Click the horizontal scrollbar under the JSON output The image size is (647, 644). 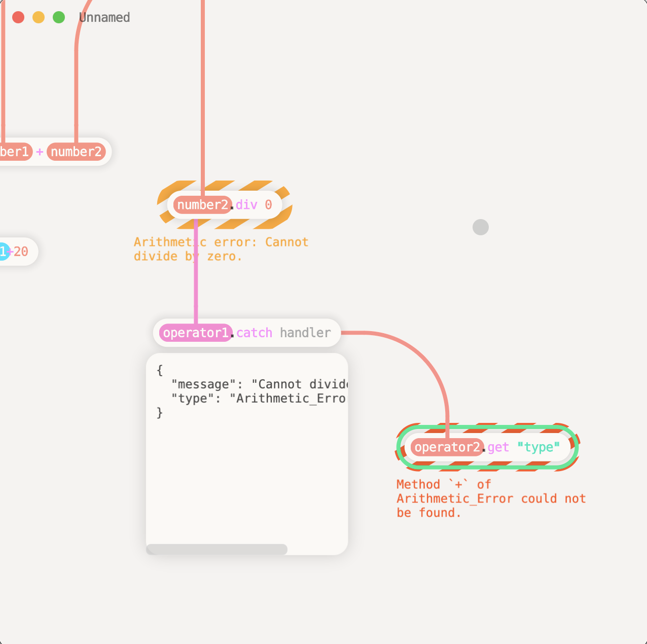216,549
